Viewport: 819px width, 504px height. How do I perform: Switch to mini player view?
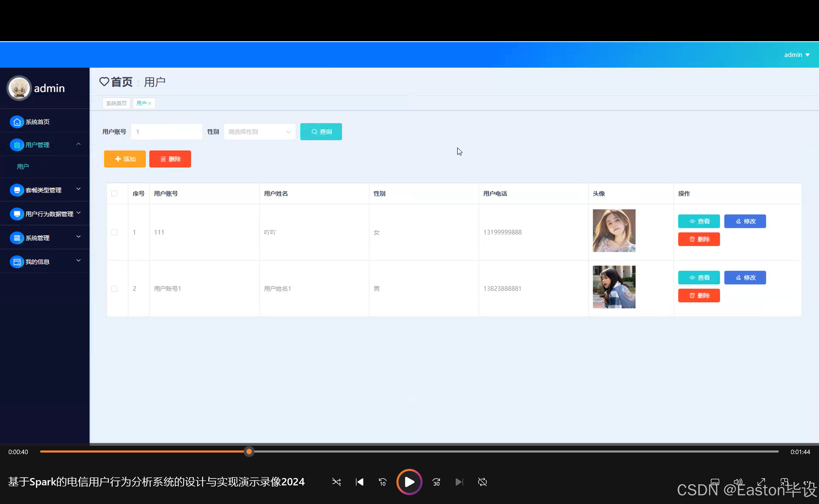(784, 482)
